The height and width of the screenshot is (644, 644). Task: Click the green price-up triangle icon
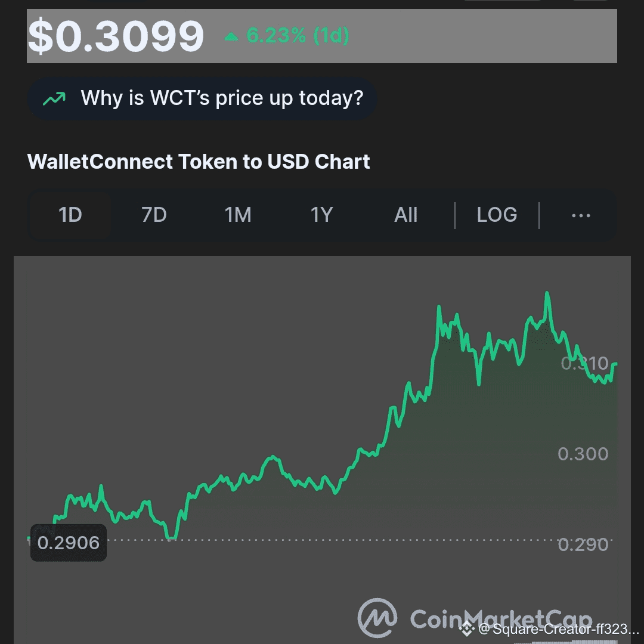(x=231, y=37)
